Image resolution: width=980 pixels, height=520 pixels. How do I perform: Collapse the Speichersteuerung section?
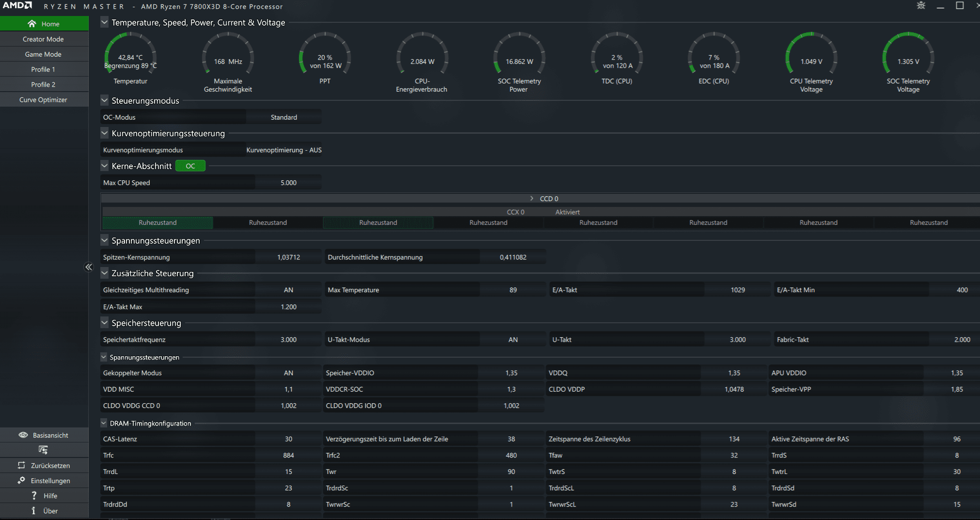point(104,323)
